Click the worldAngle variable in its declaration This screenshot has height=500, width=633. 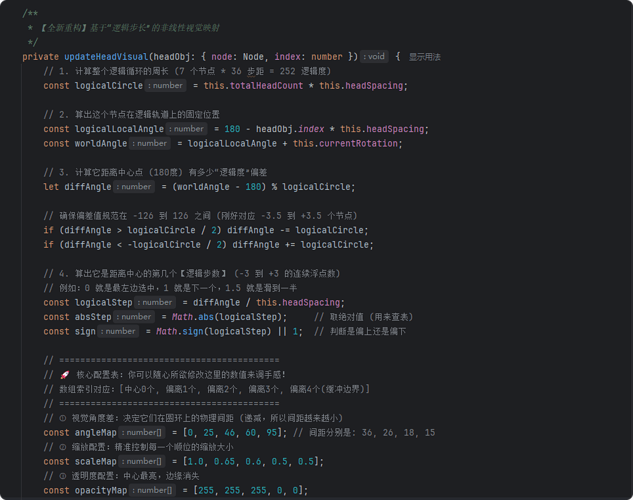[x=101, y=144]
